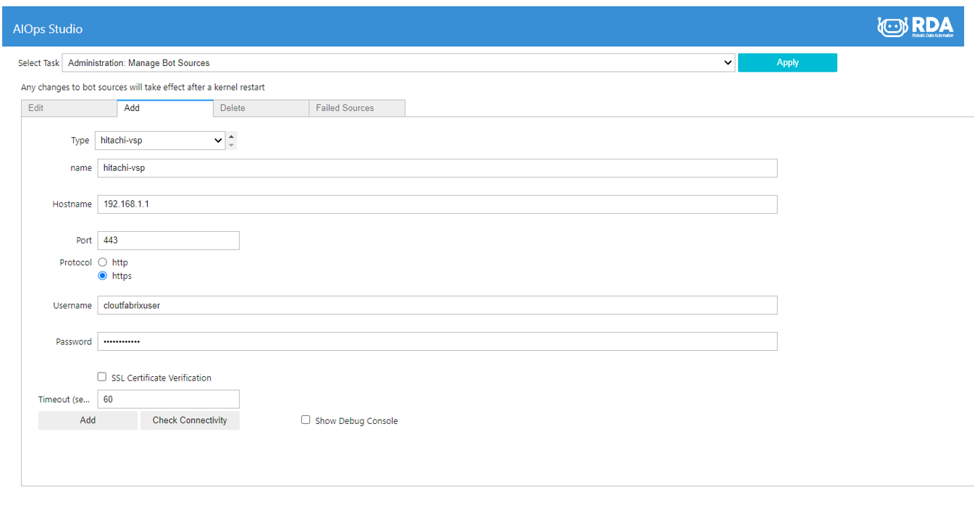Switch to the Delete tab
Screen dimensions: 980x532
click(x=261, y=108)
